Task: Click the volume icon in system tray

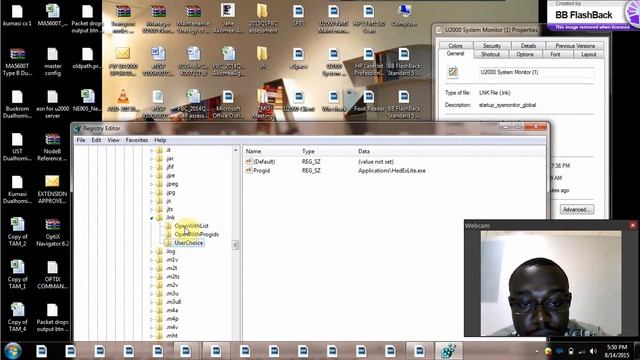Action: [x=593, y=351]
